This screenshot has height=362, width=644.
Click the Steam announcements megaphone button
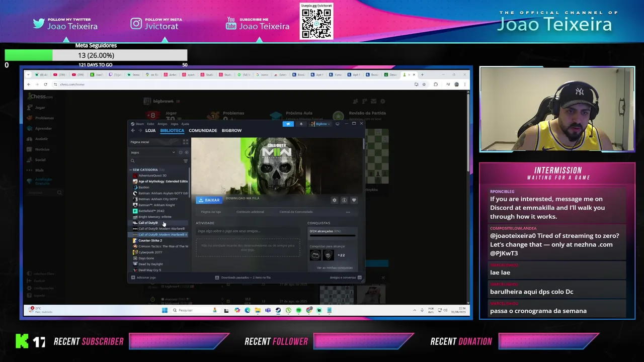click(x=288, y=124)
